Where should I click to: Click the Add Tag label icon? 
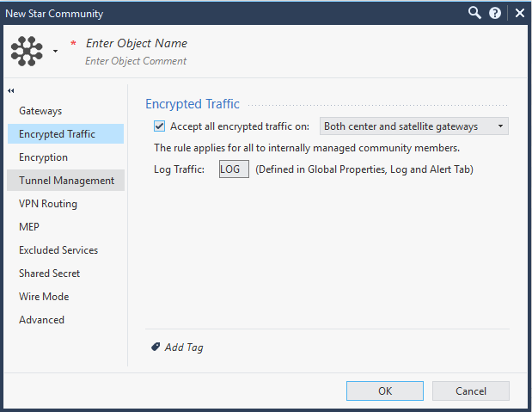click(x=156, y=347)
